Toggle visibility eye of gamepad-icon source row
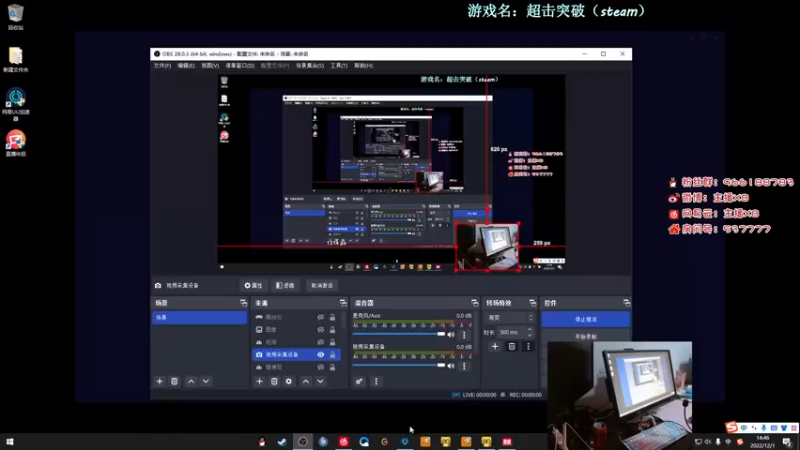Image resolution: width=800 pixels, height=450 pixels. [320, 317]
